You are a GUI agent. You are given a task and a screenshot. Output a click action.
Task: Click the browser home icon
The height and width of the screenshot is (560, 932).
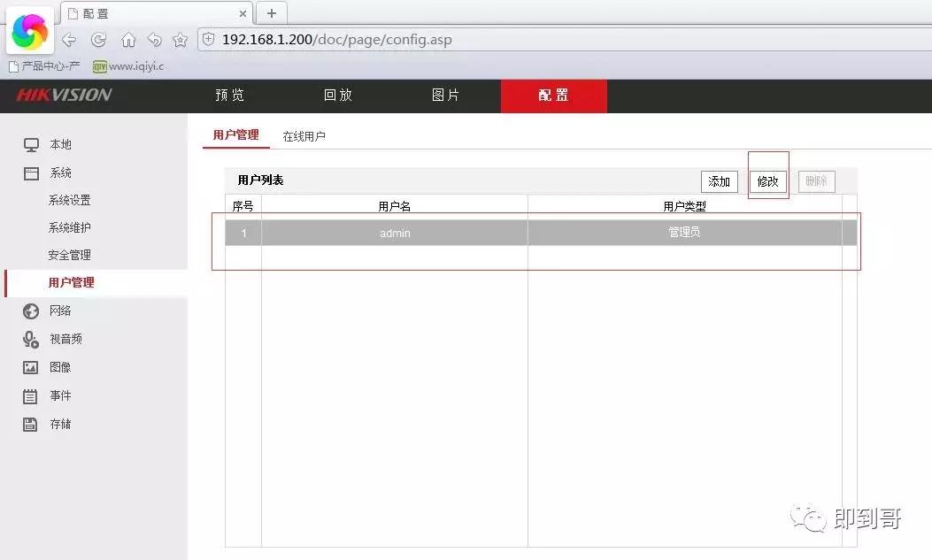coord(127,40)
